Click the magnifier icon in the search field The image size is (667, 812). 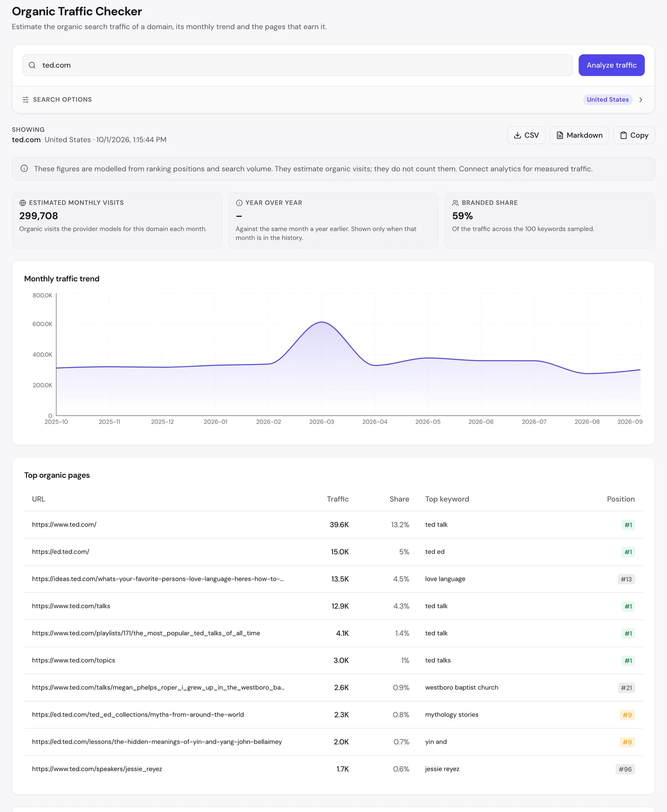tap(32, 65)
